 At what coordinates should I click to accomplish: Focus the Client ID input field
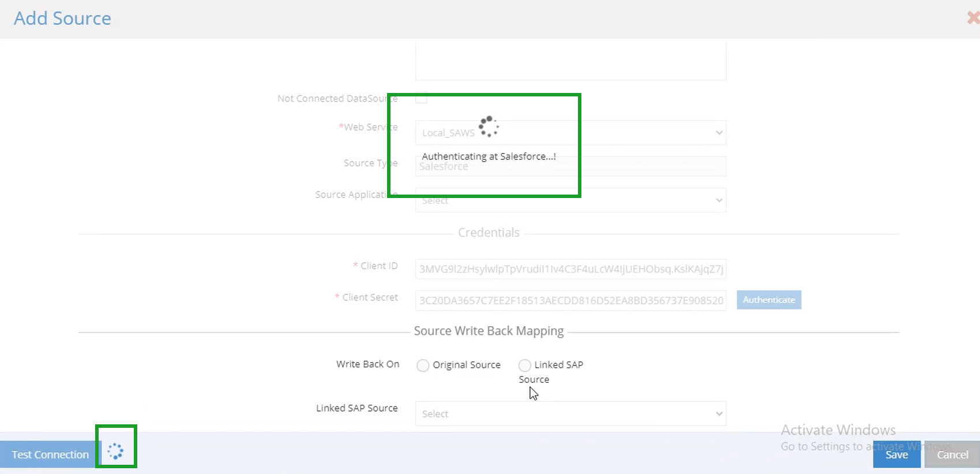pyautogui.click(x=570, y=269)
